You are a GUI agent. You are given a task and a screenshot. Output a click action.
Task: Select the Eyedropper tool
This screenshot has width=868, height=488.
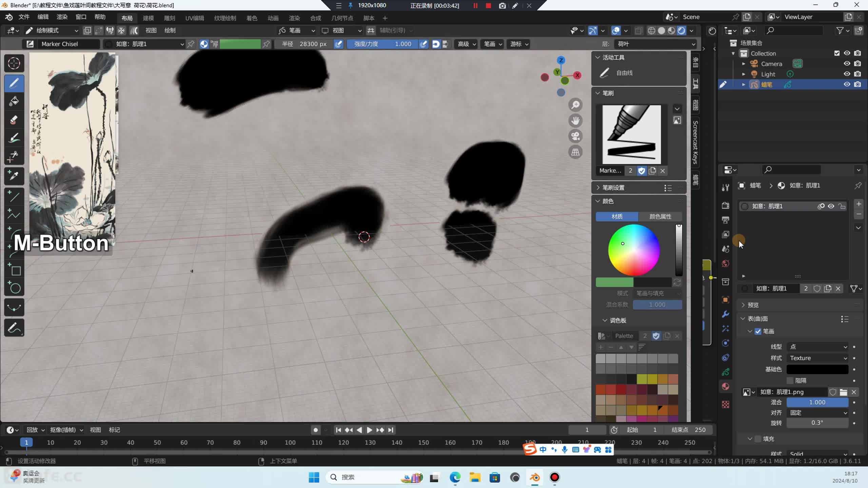click(14, 176)
